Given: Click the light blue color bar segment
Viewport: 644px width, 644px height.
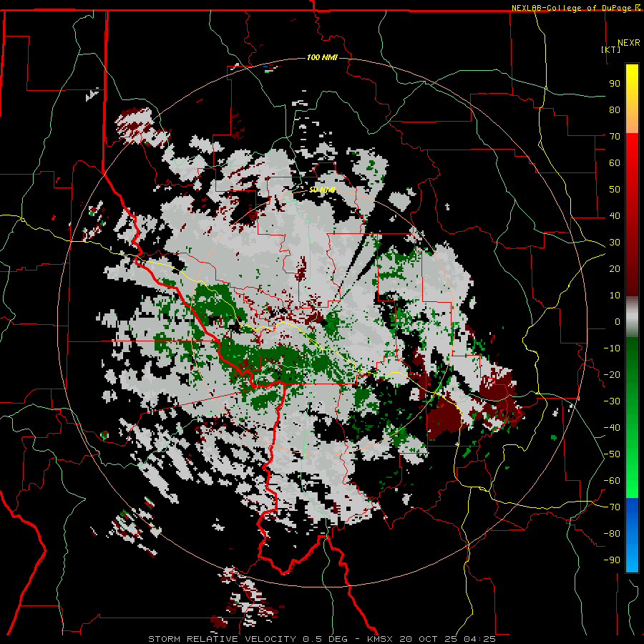Looking at the screenshot, I should tap(632, 557).
